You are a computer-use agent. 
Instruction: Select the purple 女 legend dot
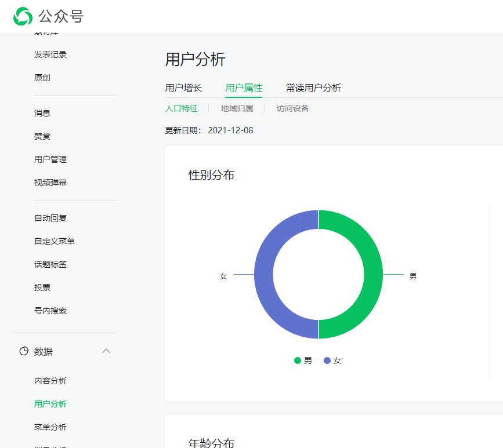coord(328,360)
